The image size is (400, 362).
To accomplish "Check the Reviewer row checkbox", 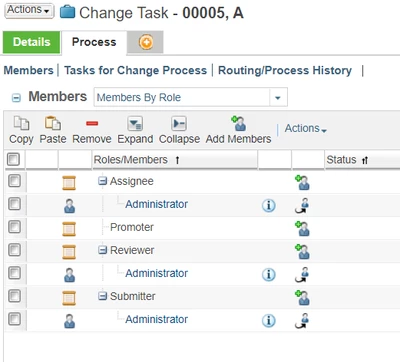I will (14, 250).
